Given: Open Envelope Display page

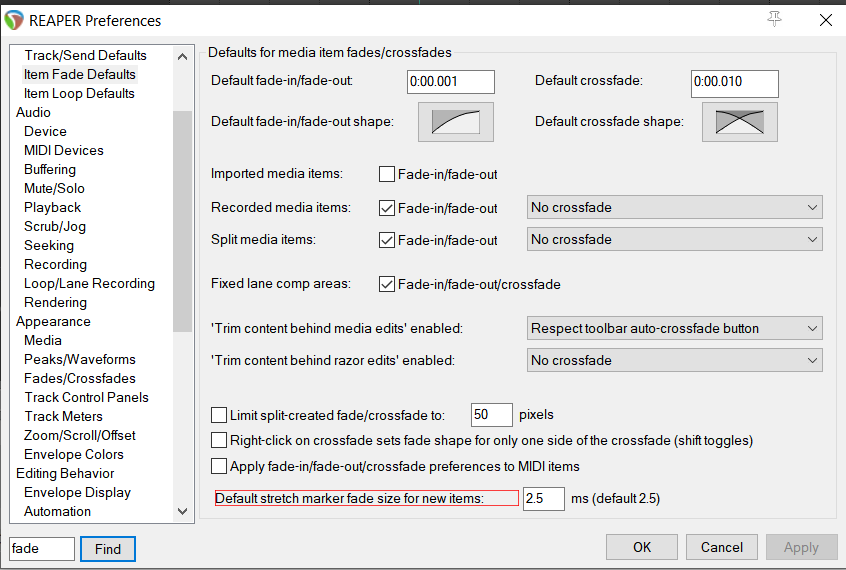Looking at the screenshot, I should pyautogui.click(x=77, y=492).
